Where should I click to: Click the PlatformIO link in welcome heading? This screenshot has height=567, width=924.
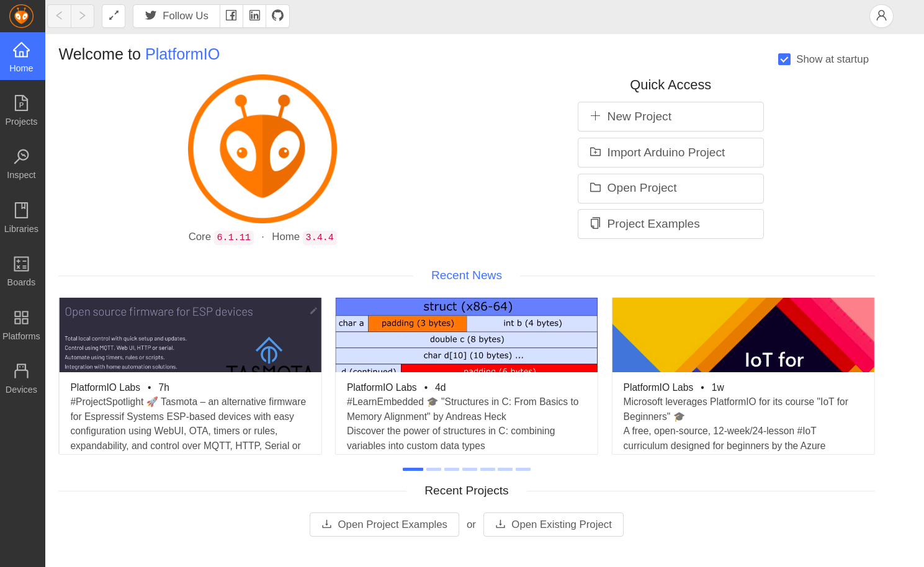[182, 55]
